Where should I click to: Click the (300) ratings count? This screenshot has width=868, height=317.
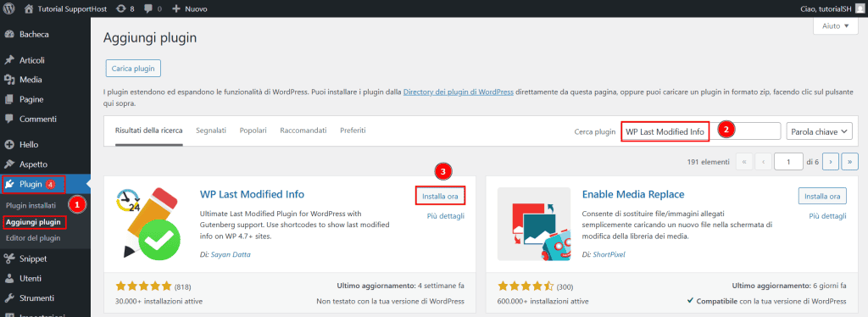[x=565, y=287]
